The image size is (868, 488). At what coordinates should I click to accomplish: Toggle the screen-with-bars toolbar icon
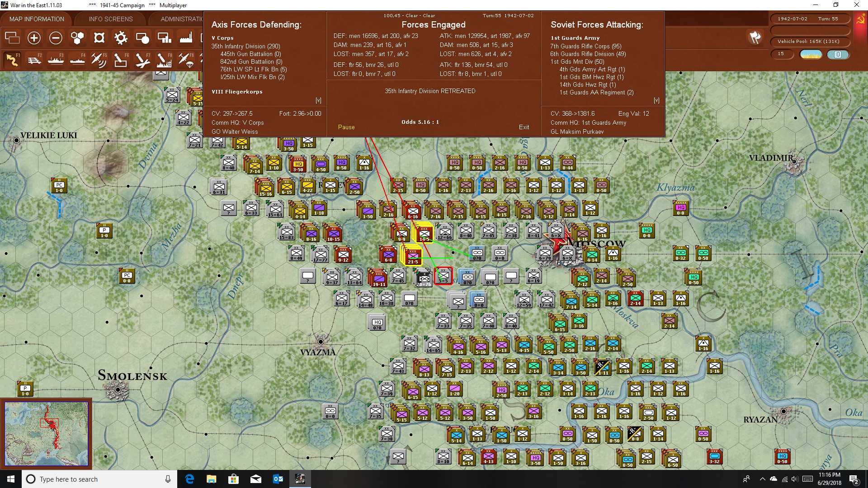click(164, 38)
